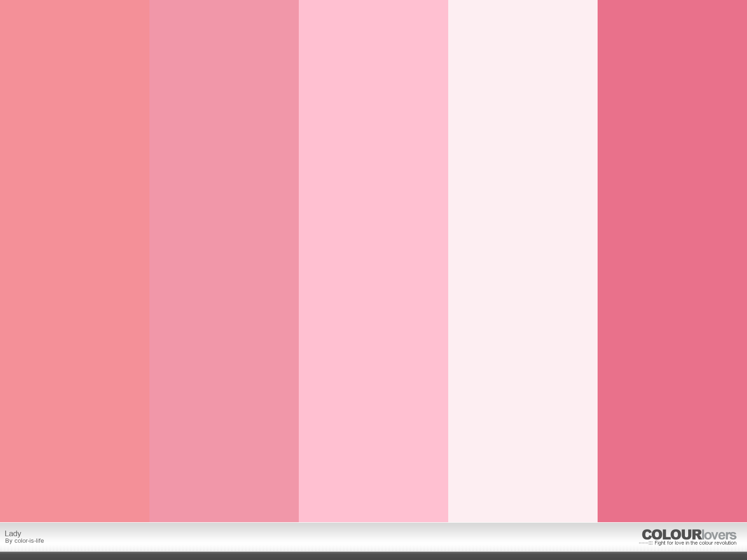The width and height of the screenshot is (747, 560).
Task: Click the dotted icon beside the tagline
Action: click(646, 543)
